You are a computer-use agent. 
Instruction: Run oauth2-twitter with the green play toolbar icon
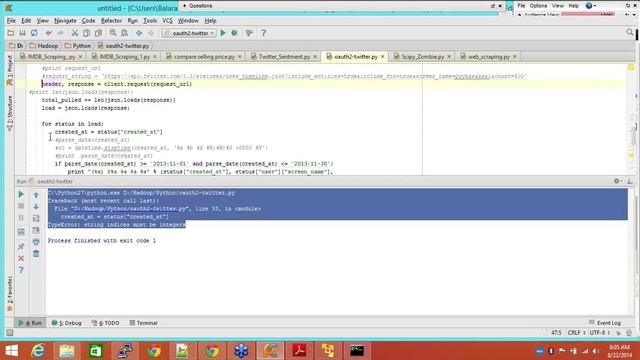223,33
